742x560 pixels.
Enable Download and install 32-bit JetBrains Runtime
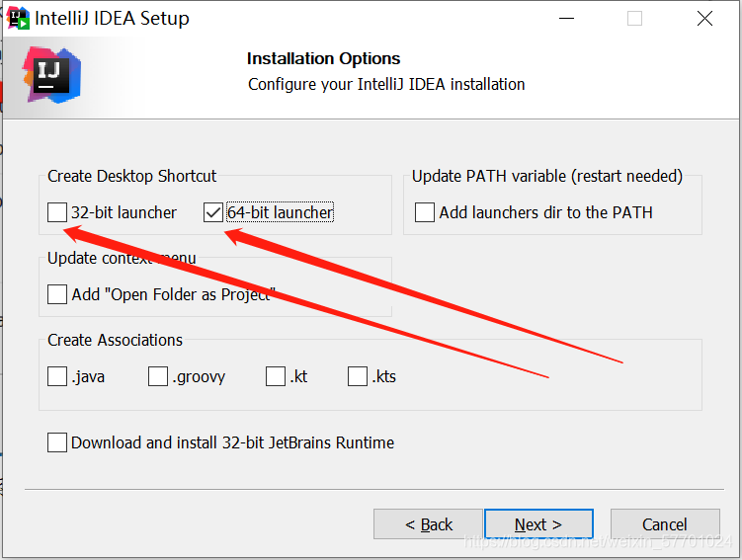click(x=57, y=442)
